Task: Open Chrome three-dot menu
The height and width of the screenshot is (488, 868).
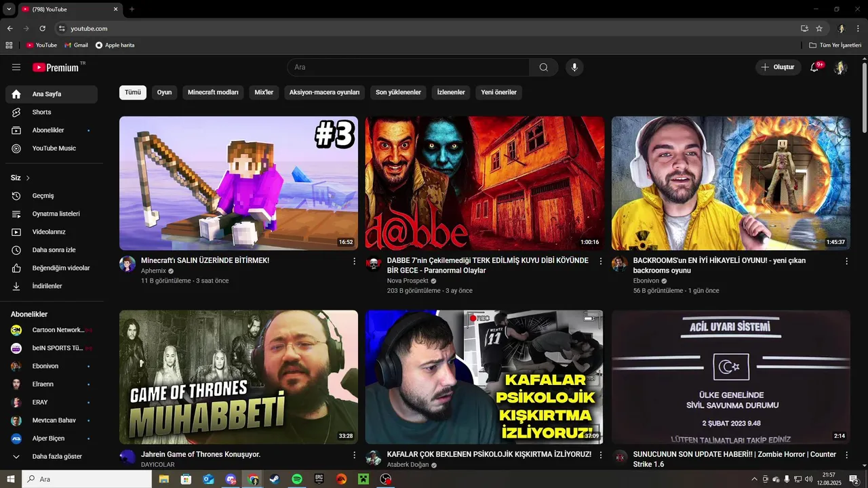Action: tap(859, 28)
